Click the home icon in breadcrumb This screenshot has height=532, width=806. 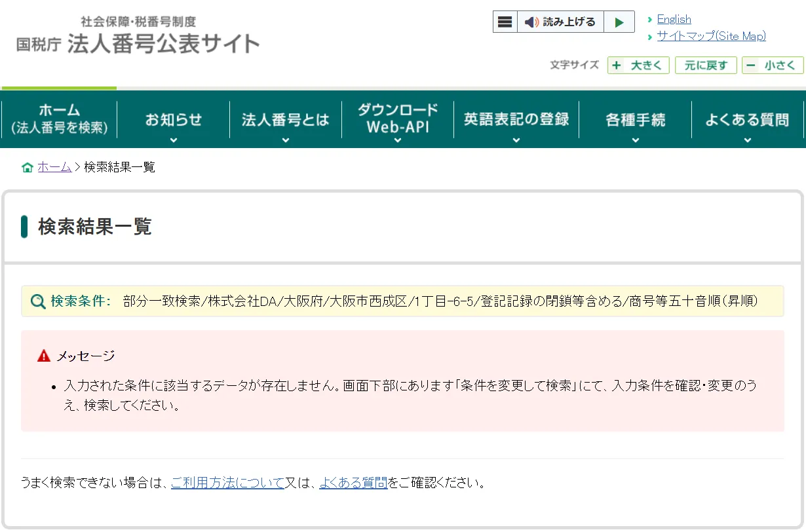tap(28, 167)
